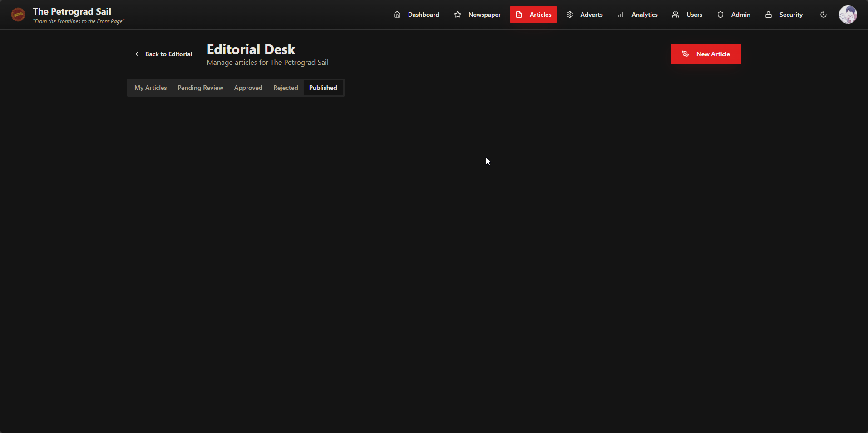Select the Published tab
The width and height of the screenshot is (868, 433).
click(323, 88)
